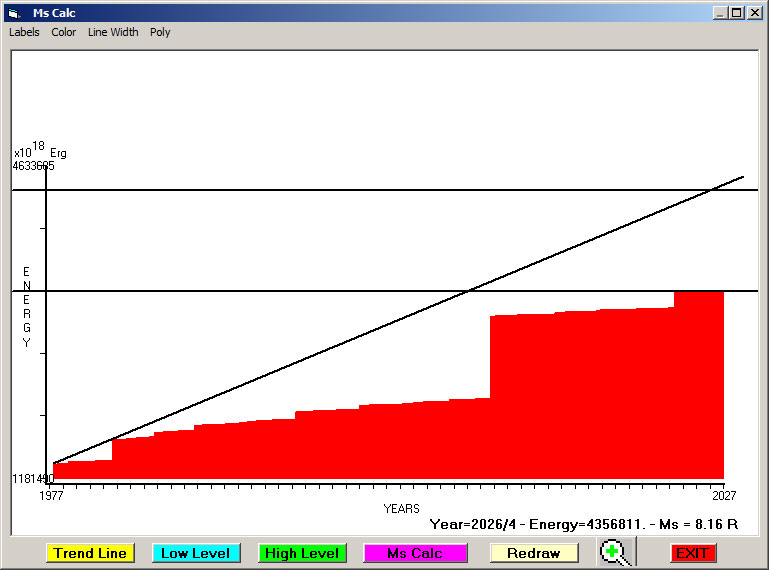The image size is (769, 570).
Task: Click the magnifier zoom-in icon
Action: pos(616,552)
